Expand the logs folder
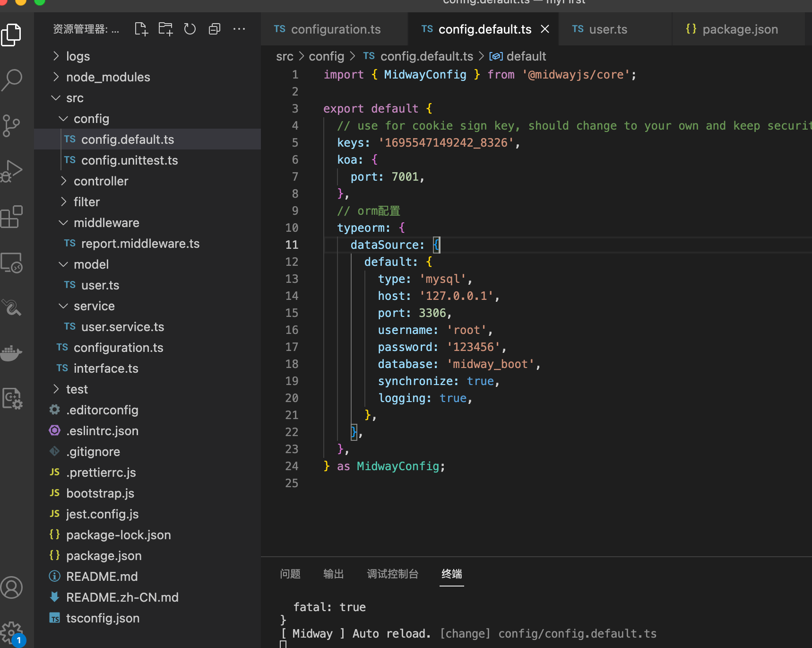This screenshot has width=812, height=648. [x=78, y=56]
